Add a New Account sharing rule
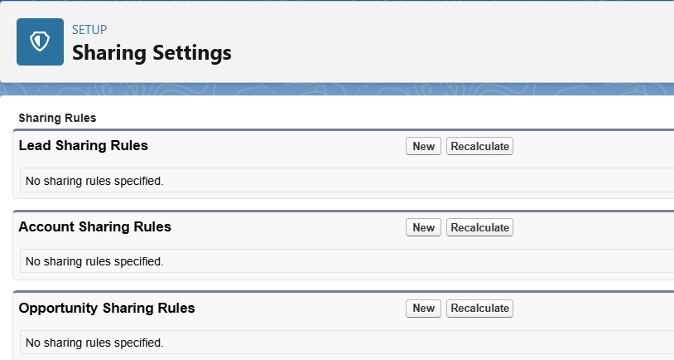Image resolution: width=674 pixels, height=360 pixels. pyautogui.click(x=423, y=227)
